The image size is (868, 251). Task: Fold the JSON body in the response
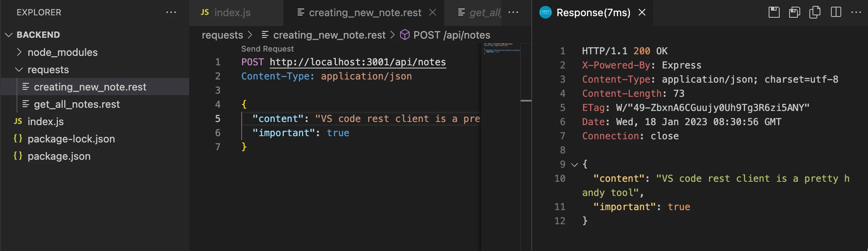point(575,164)
